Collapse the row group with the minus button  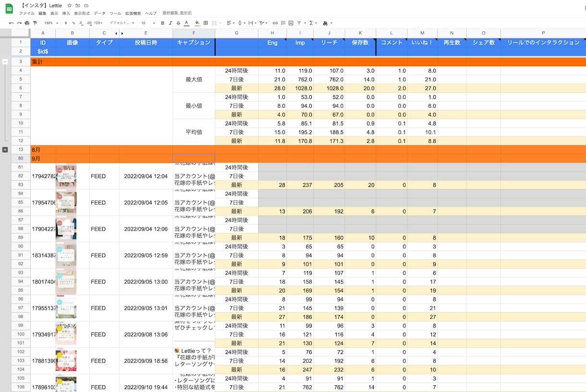click(x=5, y=61)
